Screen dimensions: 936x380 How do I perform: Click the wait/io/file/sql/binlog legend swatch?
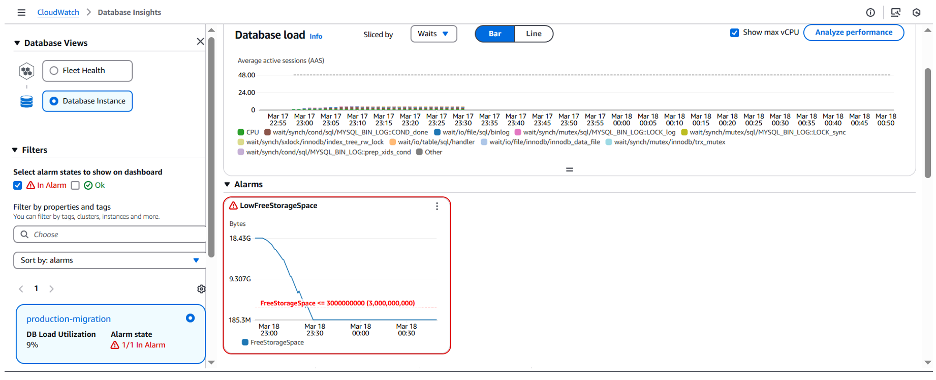(x=438, y=132)
